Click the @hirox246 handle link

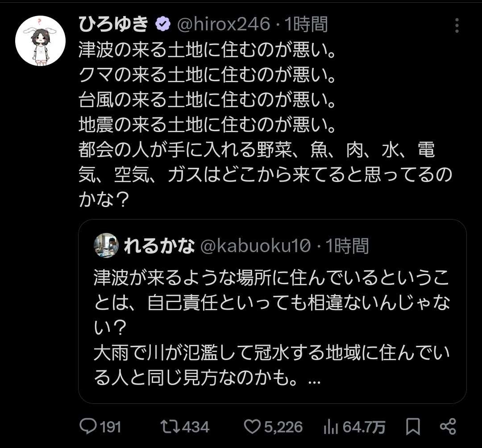tap(225, 25)
